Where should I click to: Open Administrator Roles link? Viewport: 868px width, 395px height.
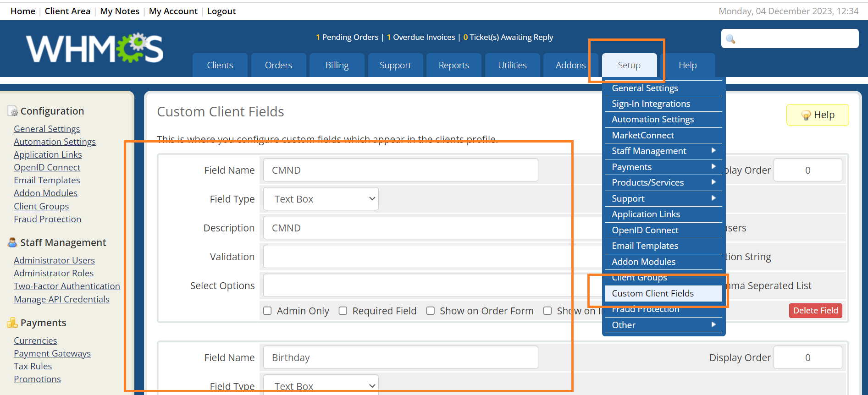click(54, 273)
